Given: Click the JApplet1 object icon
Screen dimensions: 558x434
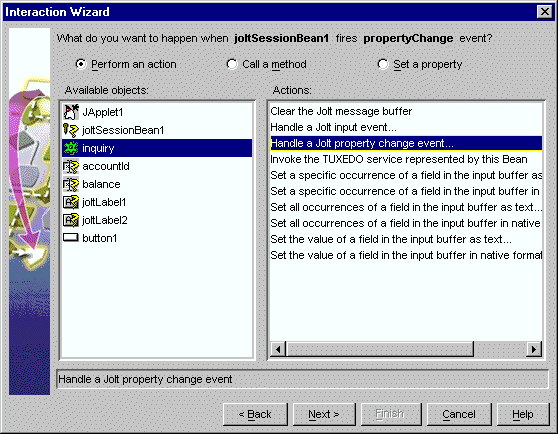Looking at the screenshot, I should (x=71, y=112).
